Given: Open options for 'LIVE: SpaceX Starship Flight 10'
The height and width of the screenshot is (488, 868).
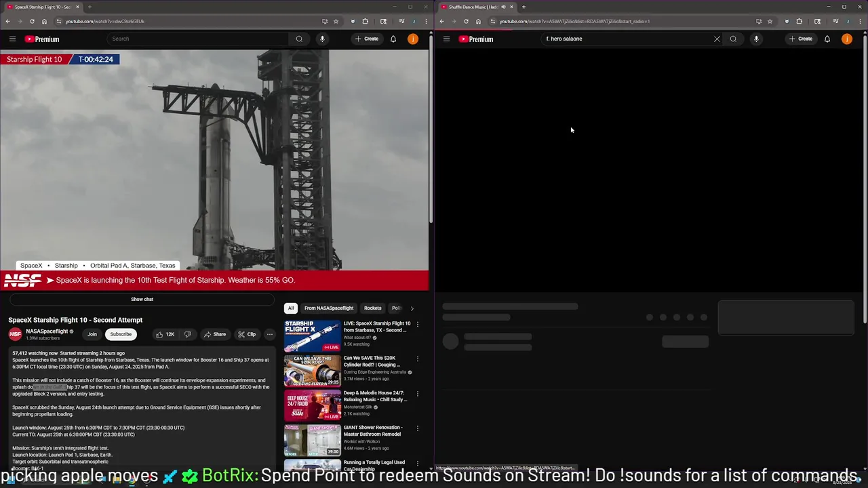Looking at the screenshot, I should (418, 324).
